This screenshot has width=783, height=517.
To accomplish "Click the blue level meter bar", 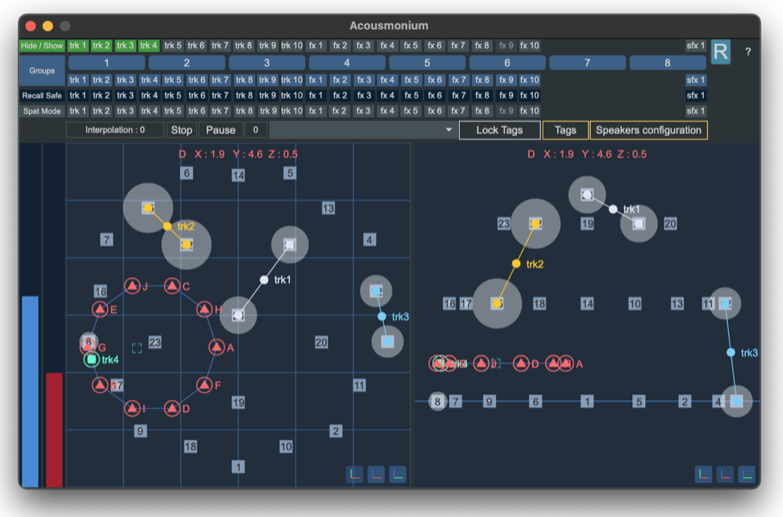I will (x=30, y=390).
